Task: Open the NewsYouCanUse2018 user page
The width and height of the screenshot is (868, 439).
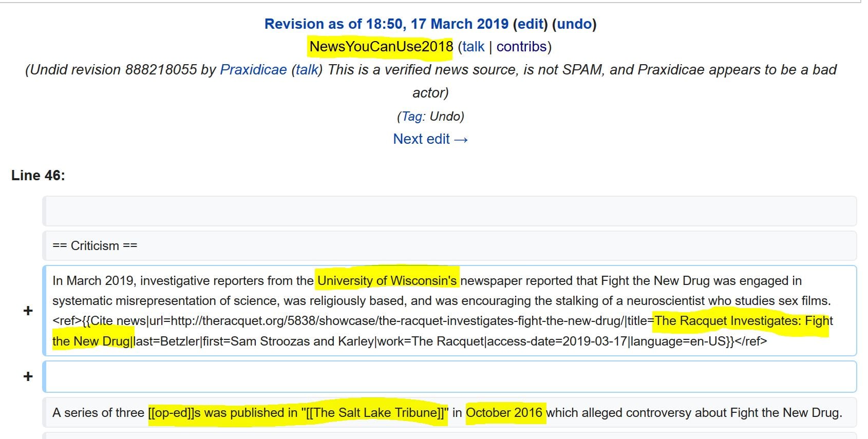Action: point(381,47)
